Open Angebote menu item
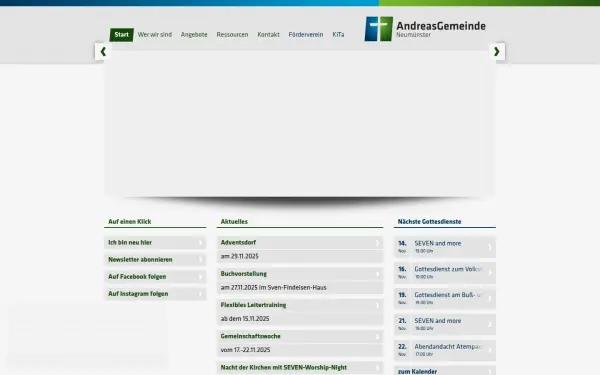The width and height of the screenshot is (600, 375). click(x=194, y=35)
